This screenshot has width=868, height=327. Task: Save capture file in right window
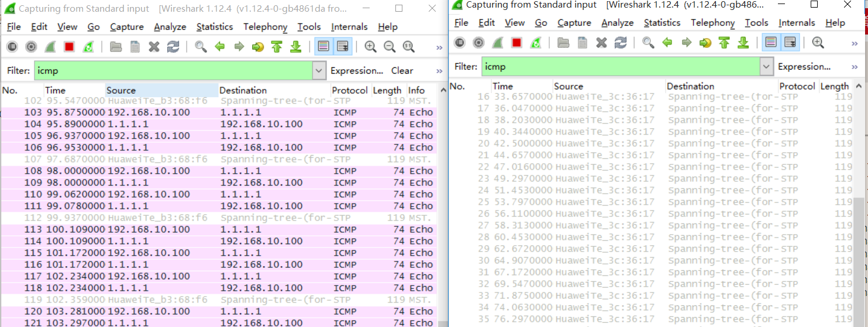pos(583,42)
